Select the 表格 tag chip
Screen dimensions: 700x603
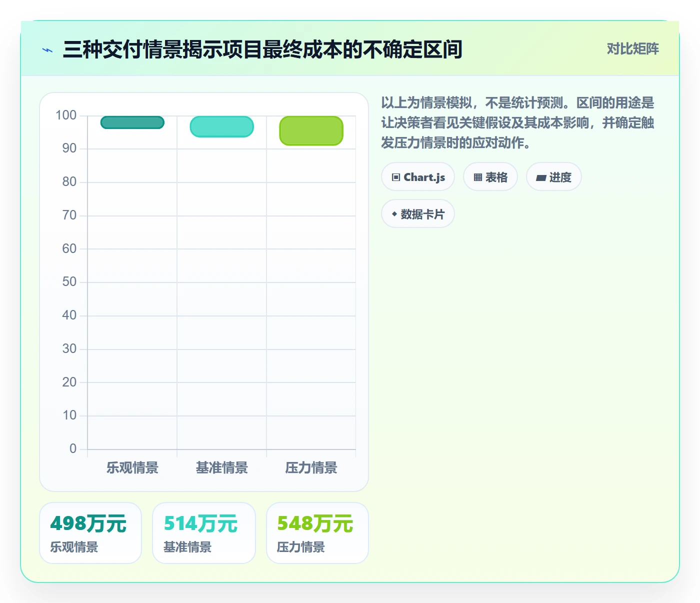click(490, 177)
